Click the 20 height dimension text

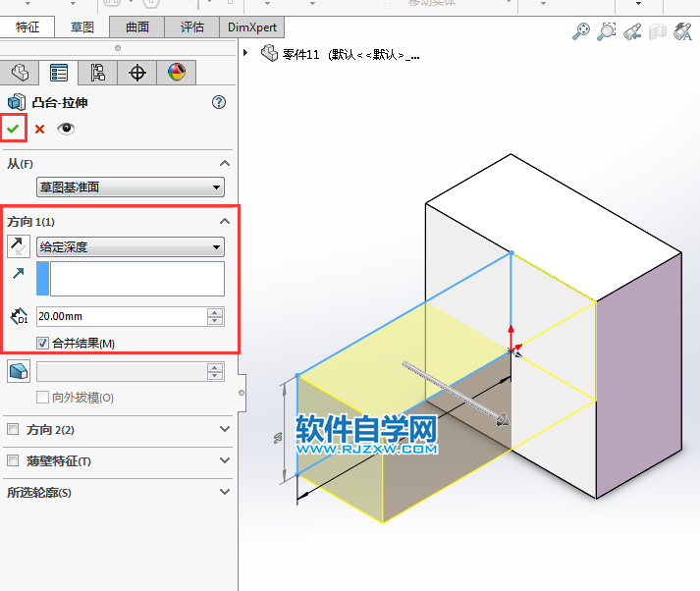click(278, 438)
